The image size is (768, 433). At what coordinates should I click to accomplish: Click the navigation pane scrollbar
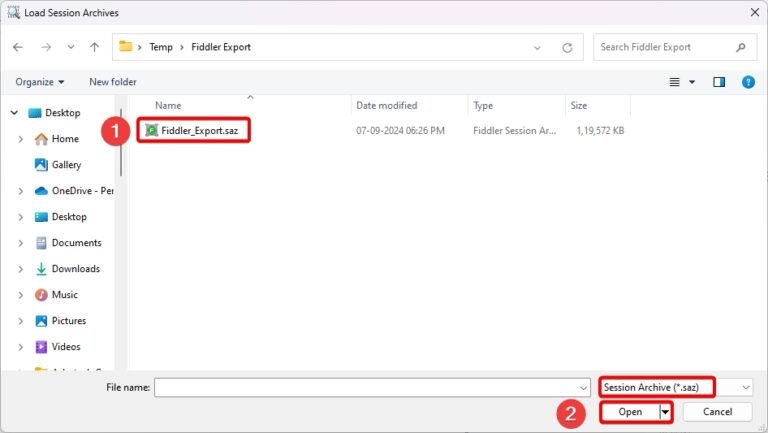point(120,142)
